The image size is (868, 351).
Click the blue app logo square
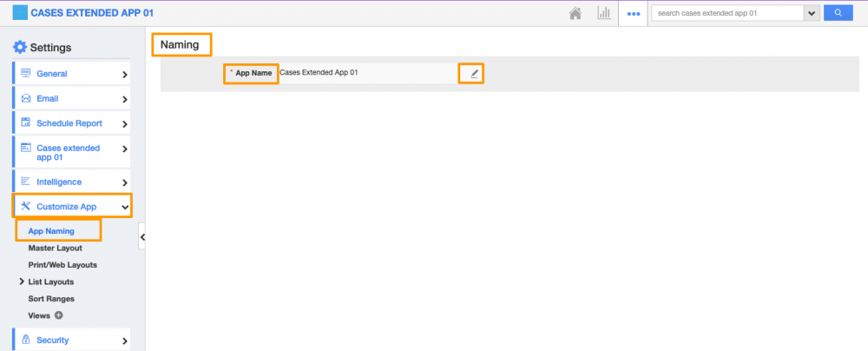point(20,13)
